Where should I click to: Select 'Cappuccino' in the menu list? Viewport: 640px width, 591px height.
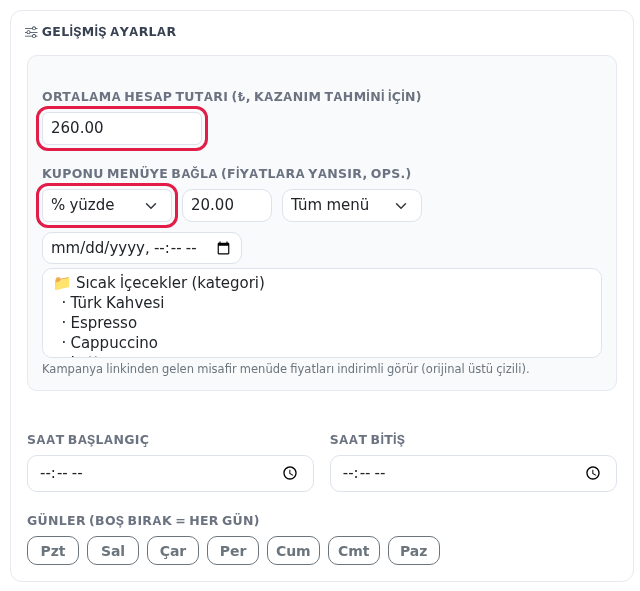point(322,342)
